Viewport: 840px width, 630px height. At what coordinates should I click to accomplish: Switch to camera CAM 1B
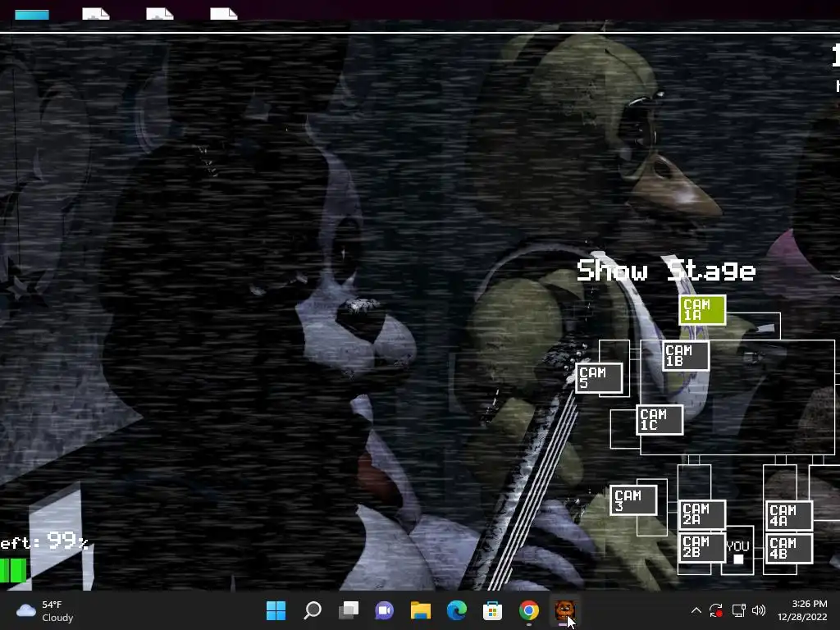(x=686, y=356)
